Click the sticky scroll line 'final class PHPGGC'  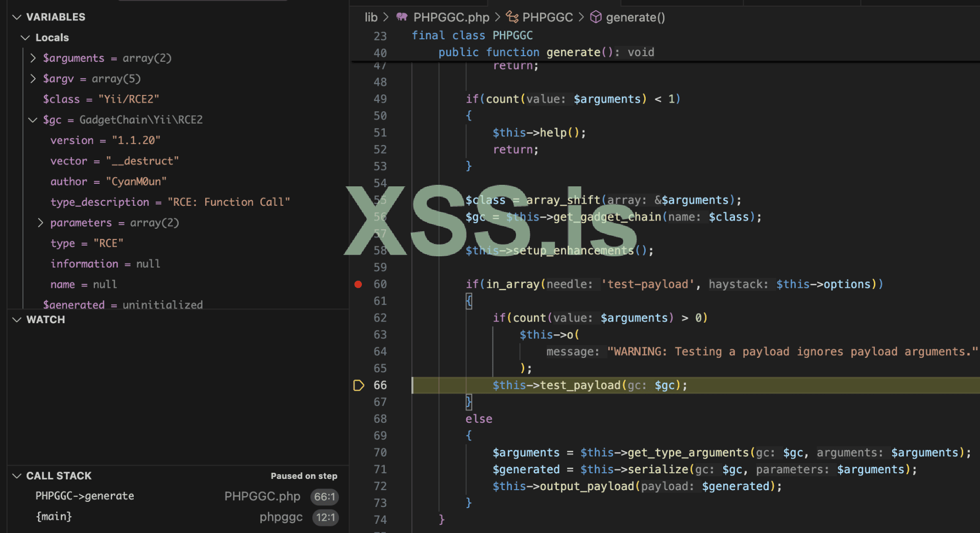click(472, 35)
